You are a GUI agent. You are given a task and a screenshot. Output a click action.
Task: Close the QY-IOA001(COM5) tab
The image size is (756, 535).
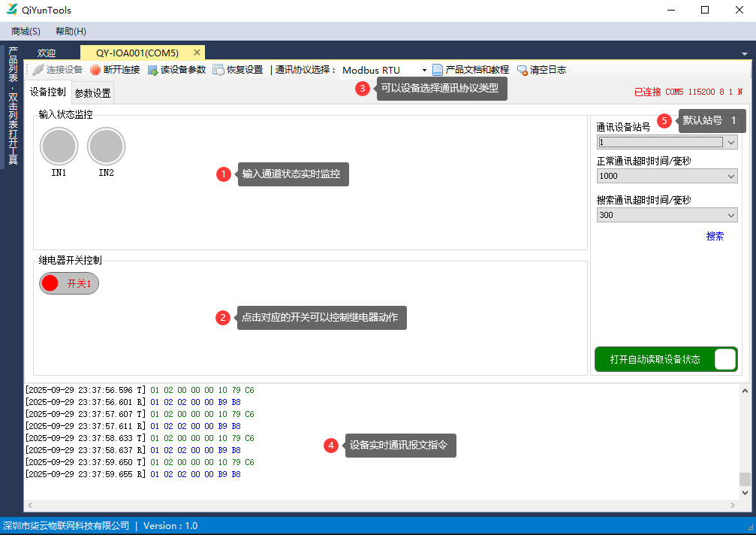[197, 53]
